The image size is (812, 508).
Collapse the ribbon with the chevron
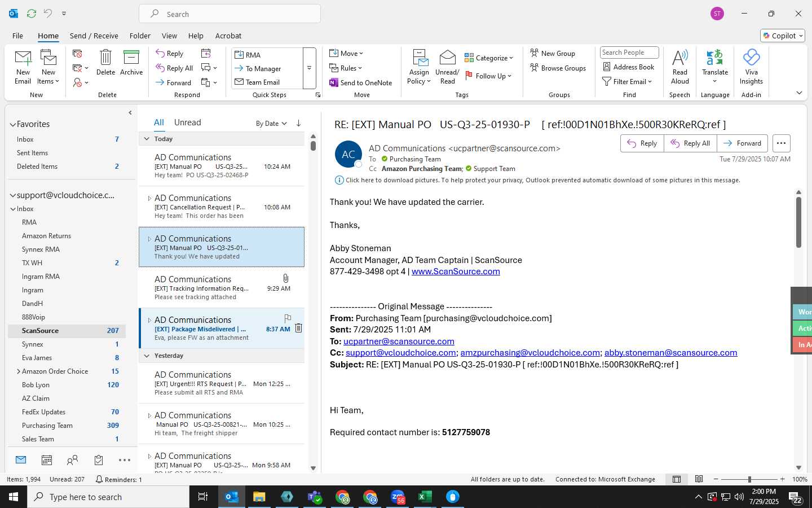pyautogui.click(x=799, y=93)
